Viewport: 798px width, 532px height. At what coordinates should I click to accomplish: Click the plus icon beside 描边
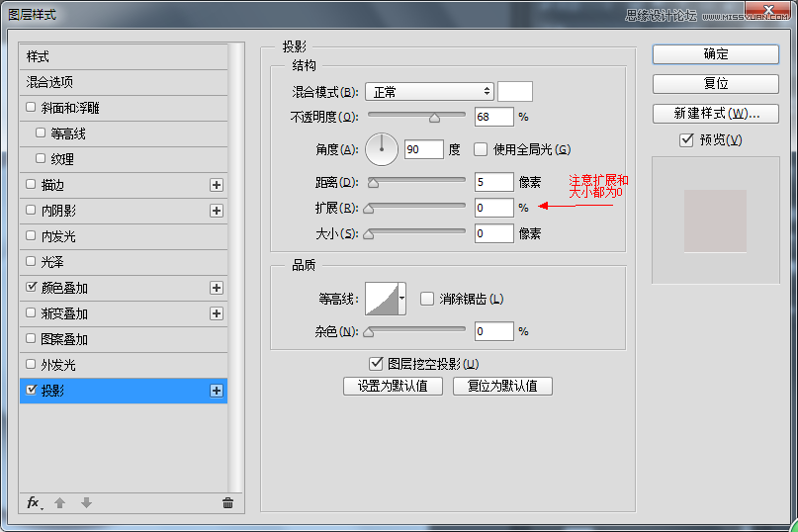[217, 185]
